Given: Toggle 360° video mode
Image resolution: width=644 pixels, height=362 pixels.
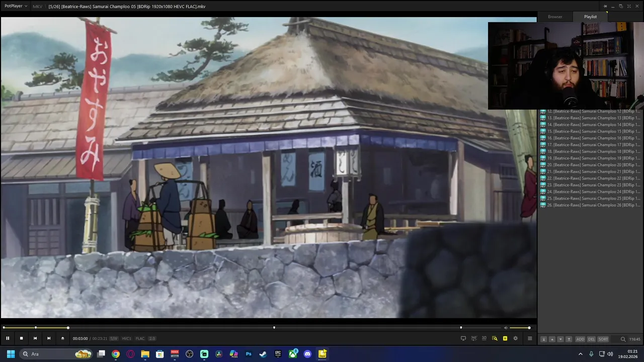Looking at the screenshot, I should pyautogui.click(x=473, y=338).
